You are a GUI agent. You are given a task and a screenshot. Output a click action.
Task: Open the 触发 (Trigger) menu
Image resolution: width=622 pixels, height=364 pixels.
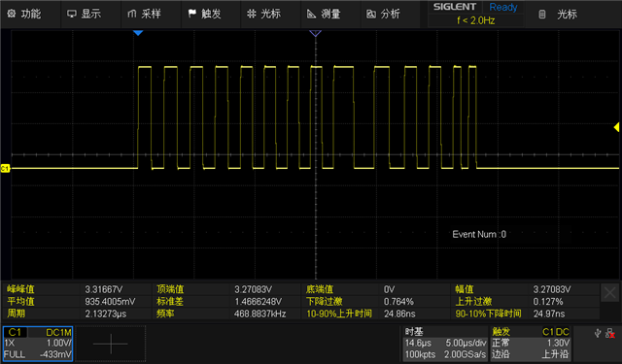tap(211, 14)
